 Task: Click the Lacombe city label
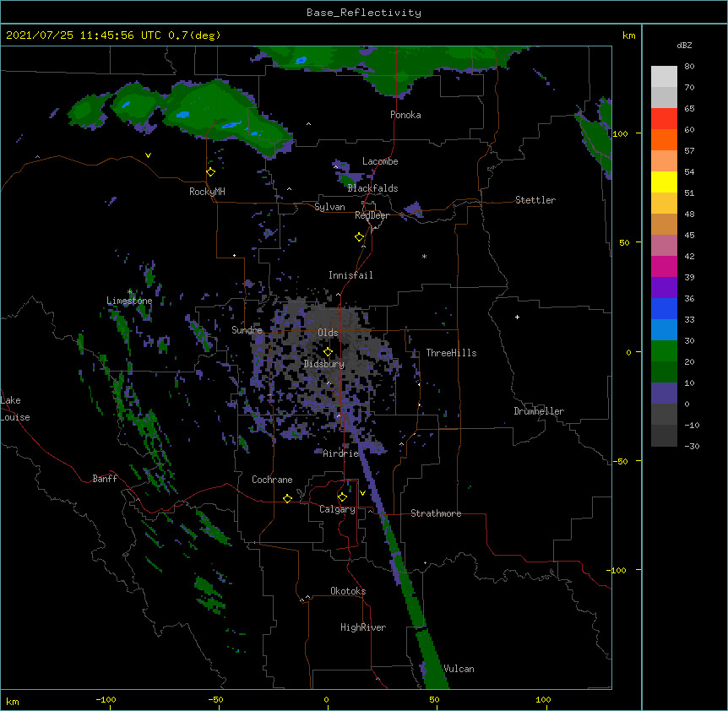380,161
